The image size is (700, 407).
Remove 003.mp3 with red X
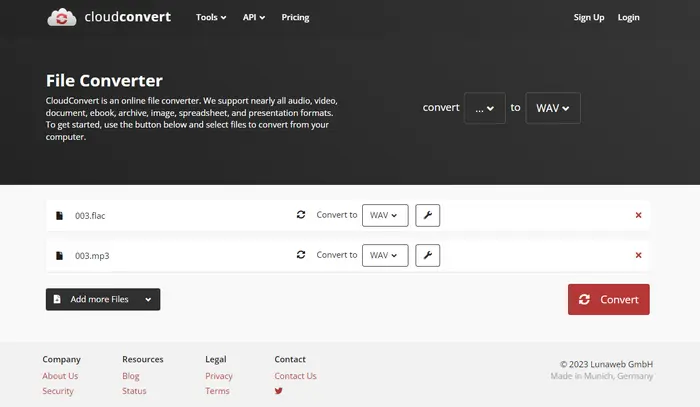[638, 255]
